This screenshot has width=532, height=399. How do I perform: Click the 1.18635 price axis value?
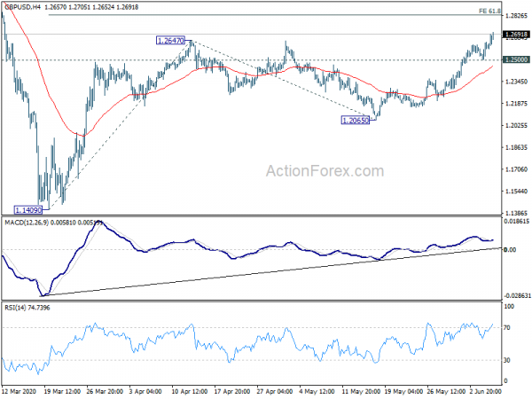coord(516,147)
